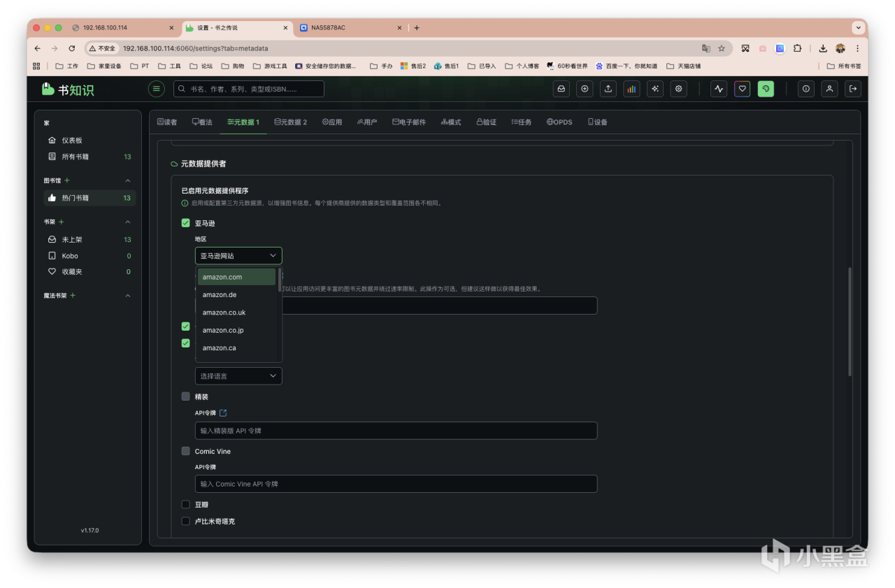Open the 选择语言 language dropdown

tap(238, 376)
